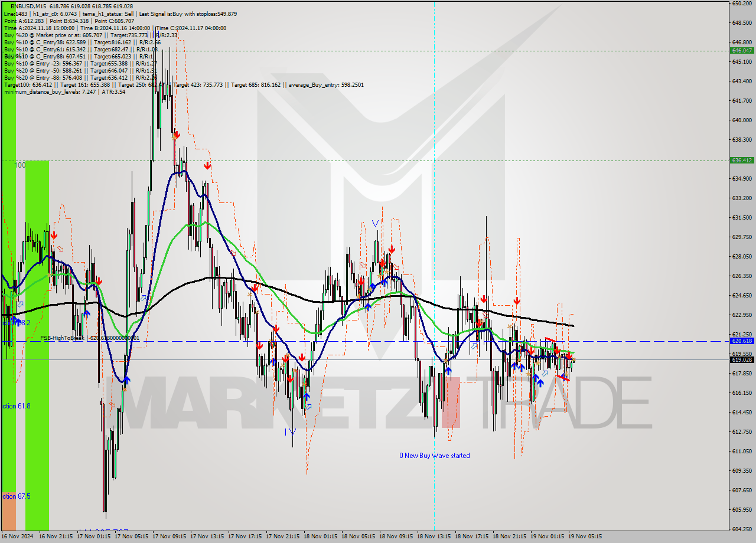Click the current price tag 619.028
This screenshot has width=756, height=543.
[742, 359]
